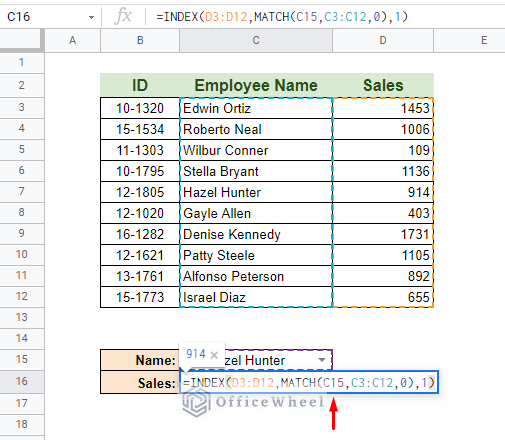This screenshot has width=505, height=440.
Task: Select sales value 403
Action: point(383,213)
